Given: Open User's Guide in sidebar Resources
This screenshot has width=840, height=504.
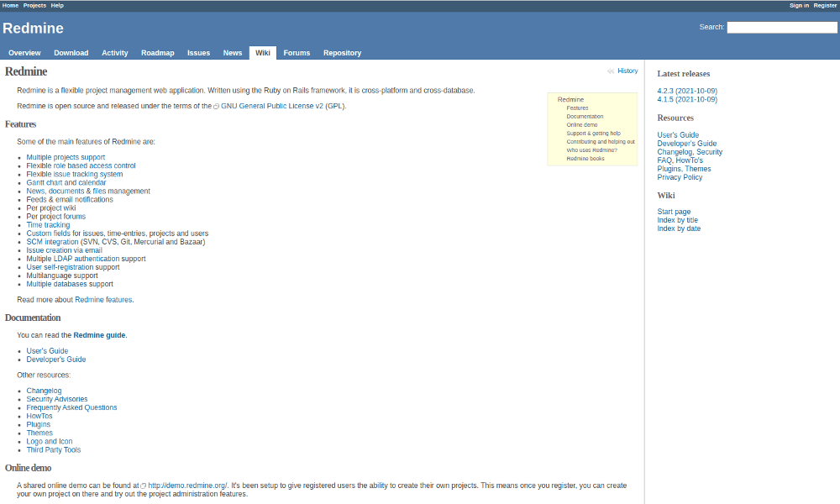Looking at the screenshot, I should pyautogui.click(x=678, y=135).
